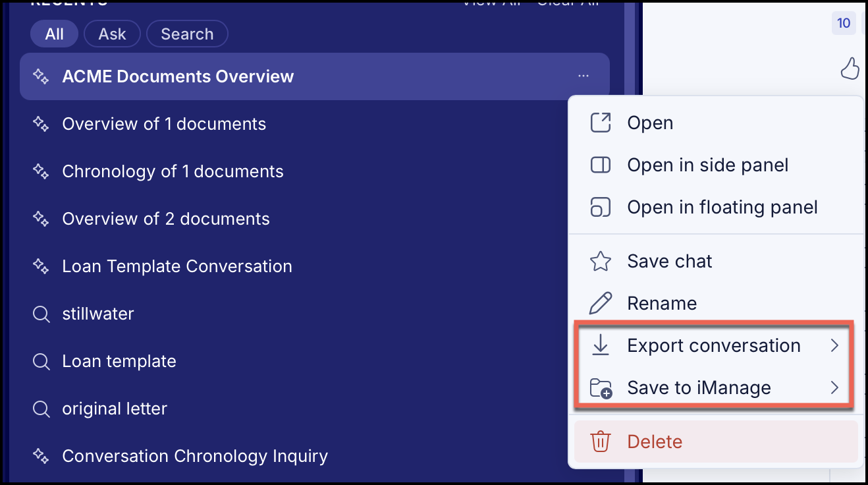The image size is (868, 485).
Task: Filter recents by Search
Action: [187, 34]
